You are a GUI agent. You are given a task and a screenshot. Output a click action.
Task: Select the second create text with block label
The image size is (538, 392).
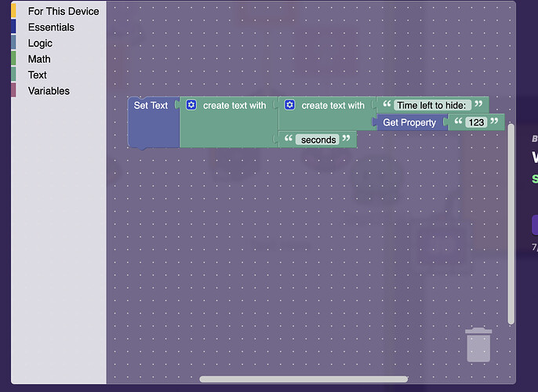(x=333, y=105)
